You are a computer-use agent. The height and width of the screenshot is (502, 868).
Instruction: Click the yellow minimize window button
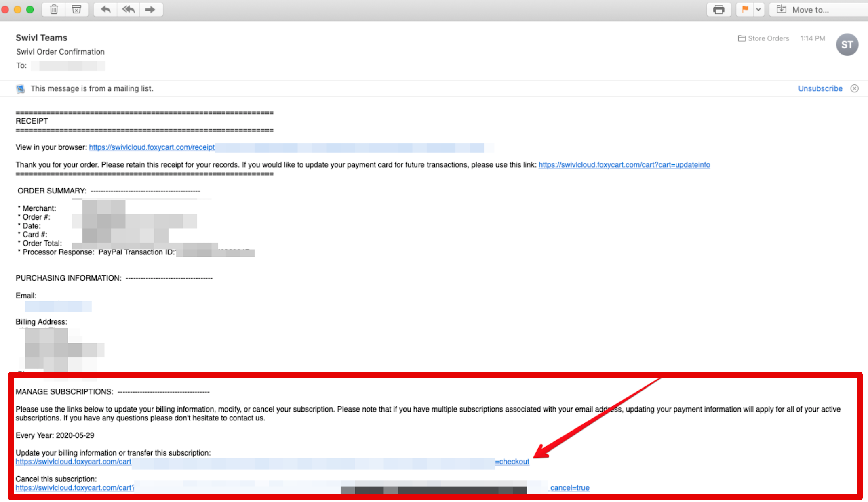[x=17, y=10]
